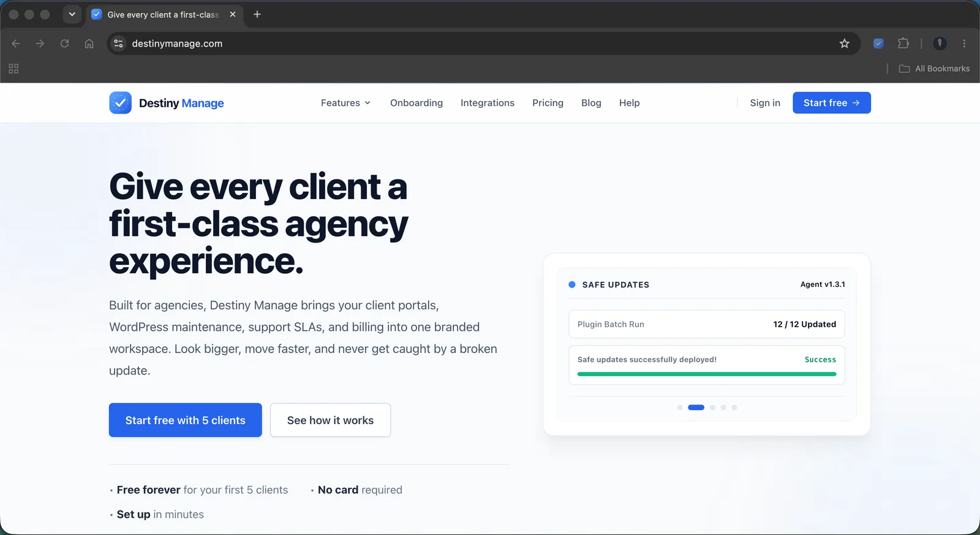This screenshot has width=980, height=535.
Task: View site information icon in address bar
Action: pos(119,44)
